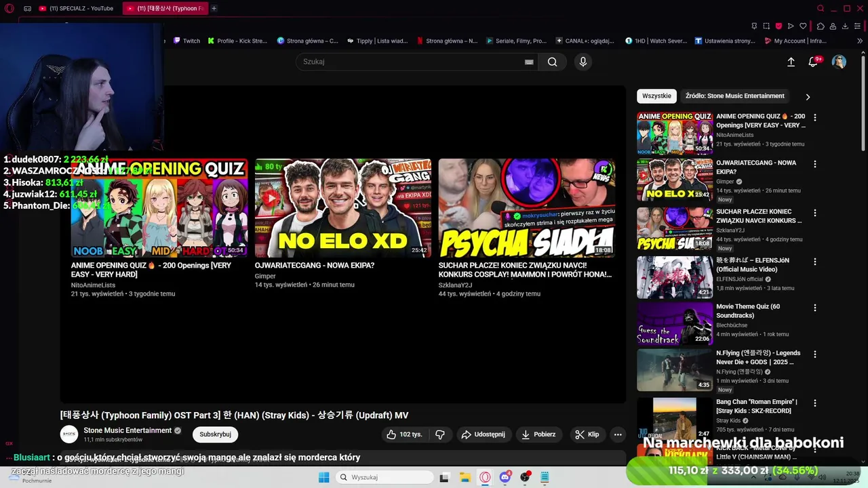
Task: Click the YouTube search magnifier button
Action: tap(553, 62)
